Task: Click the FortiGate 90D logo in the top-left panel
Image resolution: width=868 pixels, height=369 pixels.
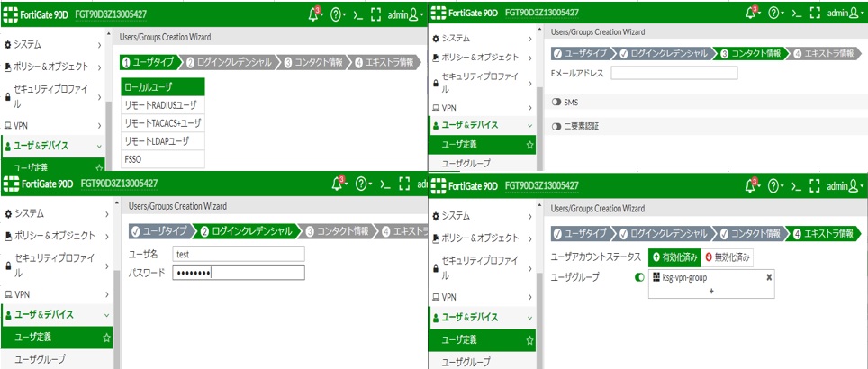Action: point(39,13)
